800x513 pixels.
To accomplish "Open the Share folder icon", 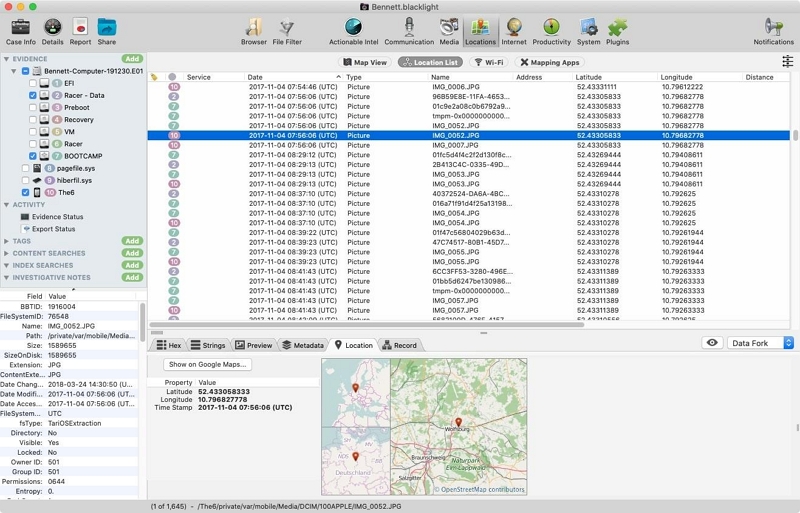I will 107,32.
